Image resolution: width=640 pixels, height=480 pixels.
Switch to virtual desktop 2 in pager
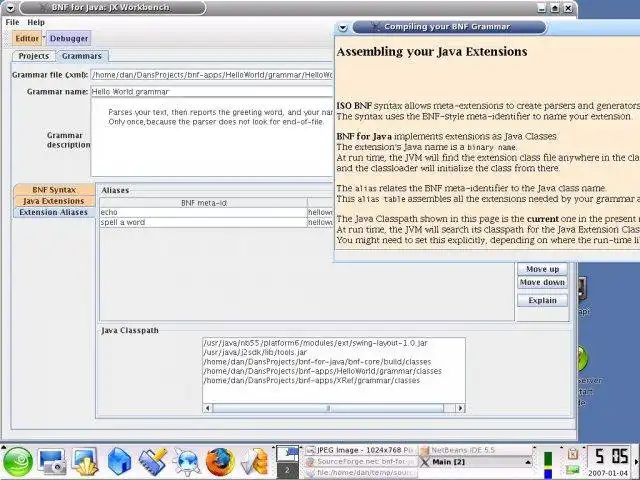(x=287, y=470)
